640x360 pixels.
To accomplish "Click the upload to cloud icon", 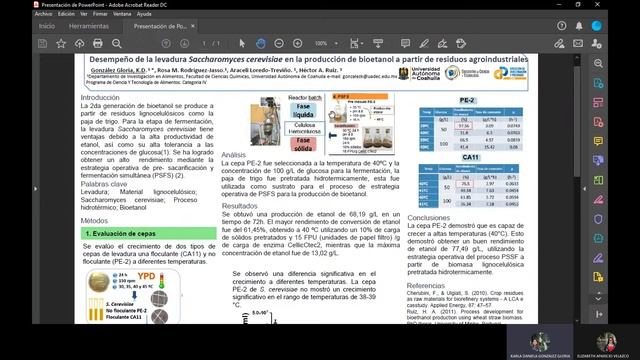I will click(79, 43).
